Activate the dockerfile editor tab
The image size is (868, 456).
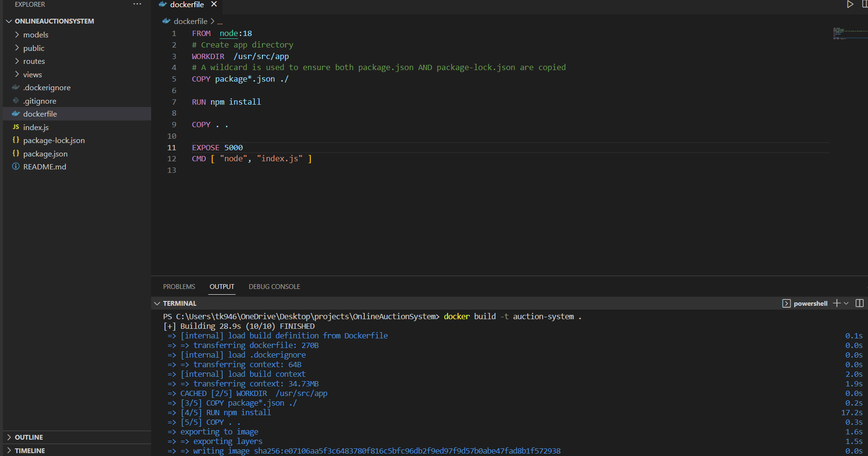[x=187, y=4]
